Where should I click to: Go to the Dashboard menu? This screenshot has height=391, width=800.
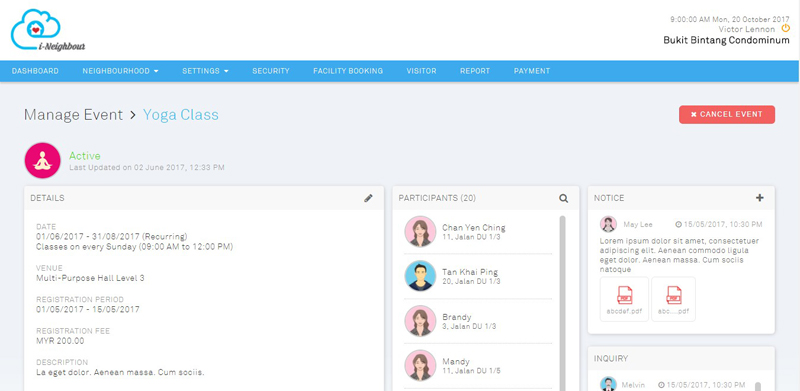(35, 71)
